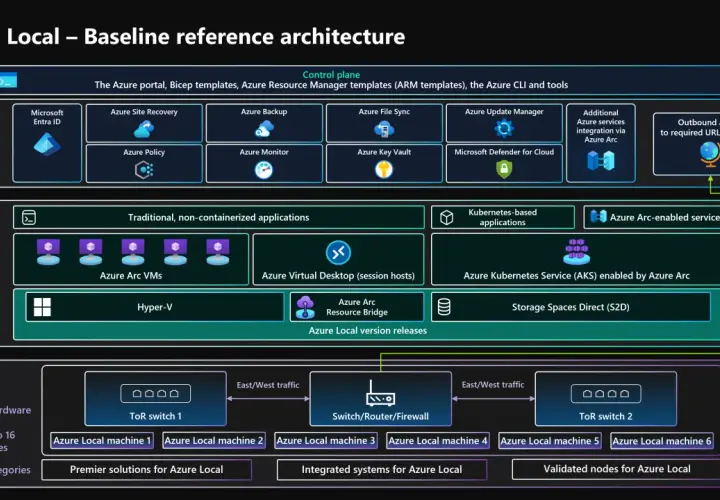The image size is (720, 500).
Task: Click the AKS cluster icon
Action: click(576, 252)
